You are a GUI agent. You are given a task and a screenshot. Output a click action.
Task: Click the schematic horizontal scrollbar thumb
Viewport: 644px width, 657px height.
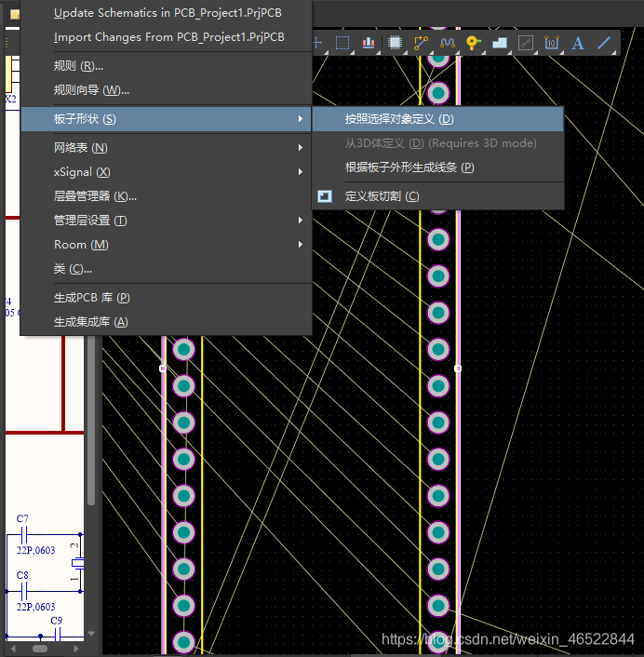pos(40,649)
